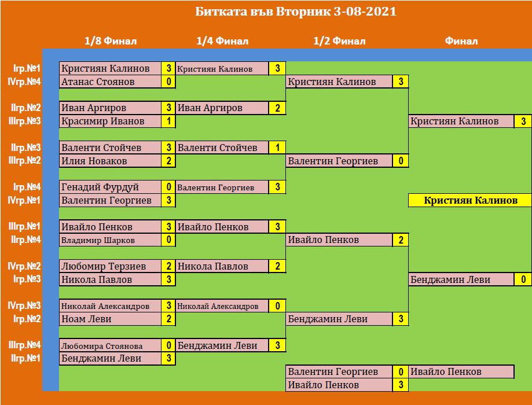The image size is (532, 405).
Task: Select the third-place winner cell Ивайло Пенков
Action: point(461,371)
